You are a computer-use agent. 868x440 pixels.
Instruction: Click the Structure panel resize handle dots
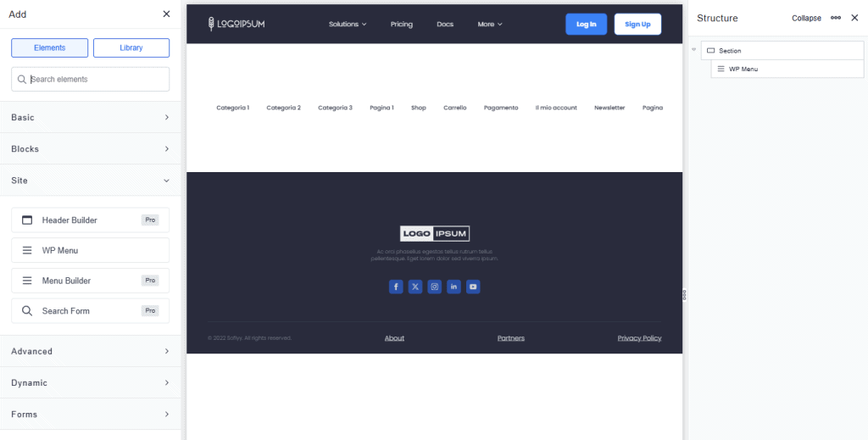pyautogui.click(x=685, y=295)
